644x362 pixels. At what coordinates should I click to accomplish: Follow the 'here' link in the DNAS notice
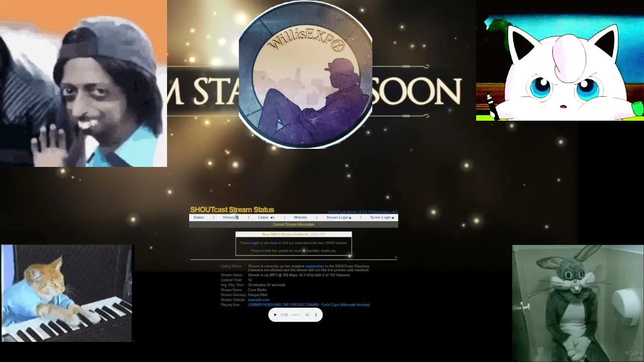coord(274,243)
